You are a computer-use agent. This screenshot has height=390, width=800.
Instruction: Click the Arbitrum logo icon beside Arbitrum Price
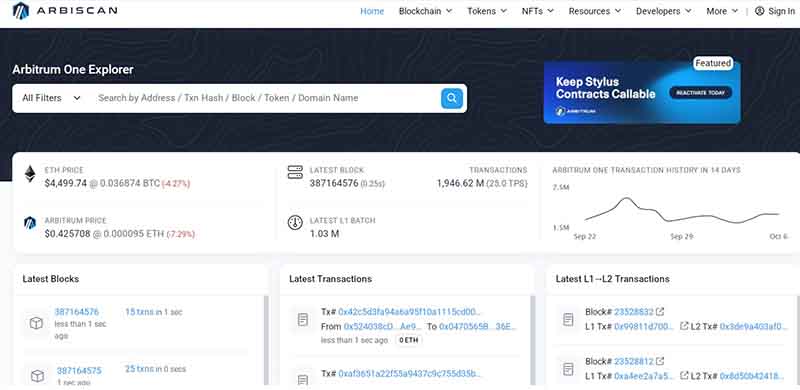click(30, 223)
